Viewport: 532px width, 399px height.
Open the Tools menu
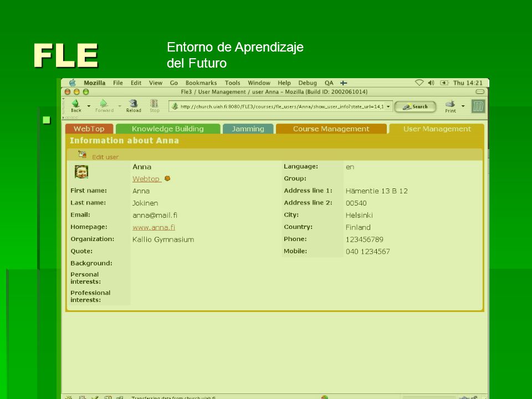pyautogui.click(x=232, y=83)
